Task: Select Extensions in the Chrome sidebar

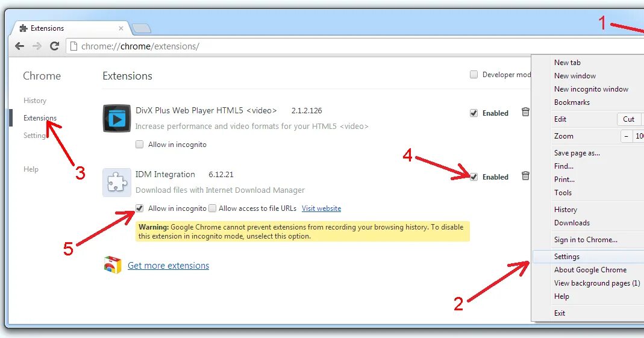Action: click(40, 118)
